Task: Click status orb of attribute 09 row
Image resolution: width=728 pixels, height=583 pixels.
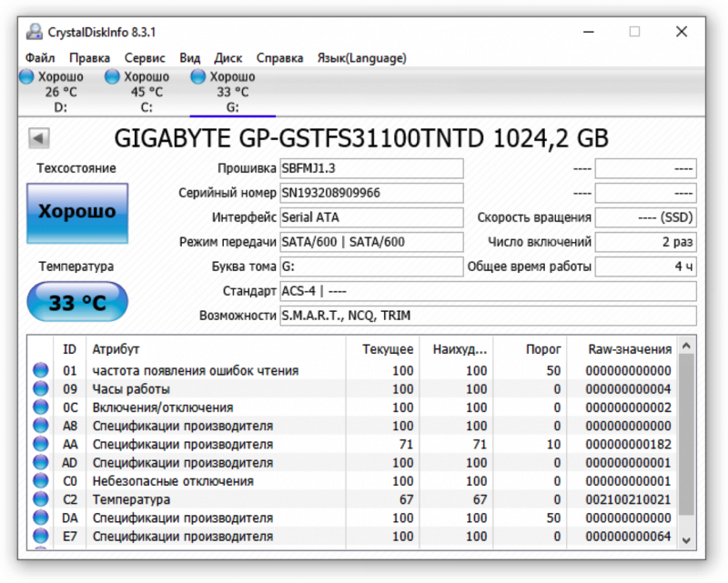Action: click(41, 388)
